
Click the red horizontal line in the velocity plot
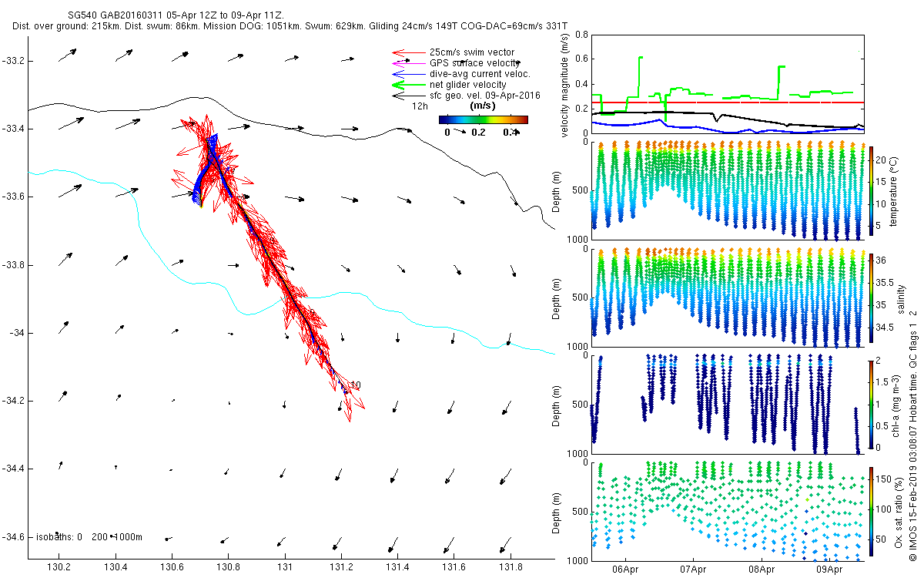pyautogui.click(x=728, y=102)
